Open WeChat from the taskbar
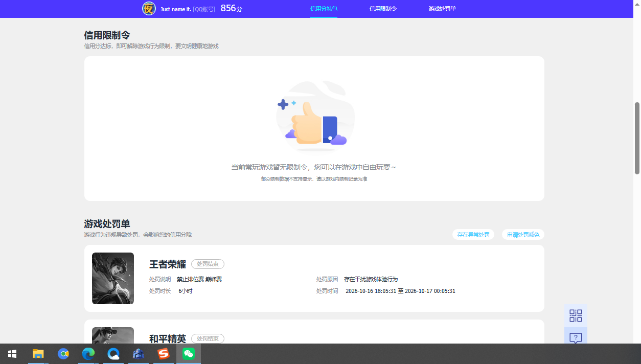The height and width of the screenshot is (364, 641). [189, 354]
